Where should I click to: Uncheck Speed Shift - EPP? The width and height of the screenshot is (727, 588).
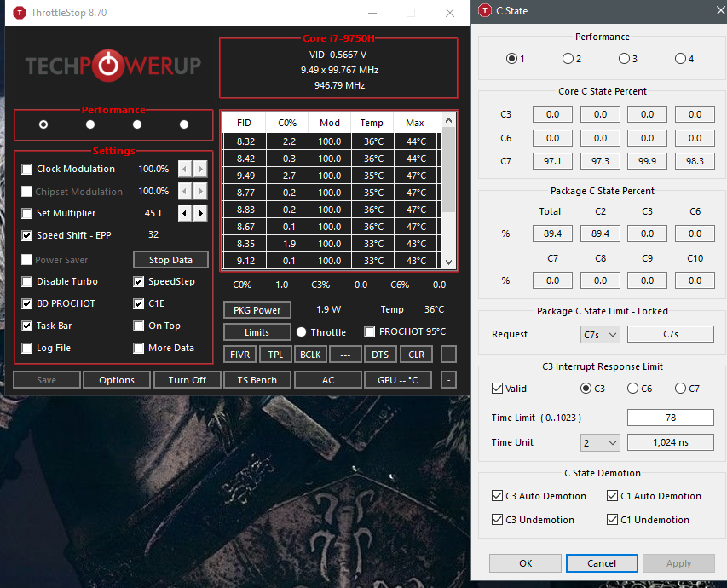point(27,235)
